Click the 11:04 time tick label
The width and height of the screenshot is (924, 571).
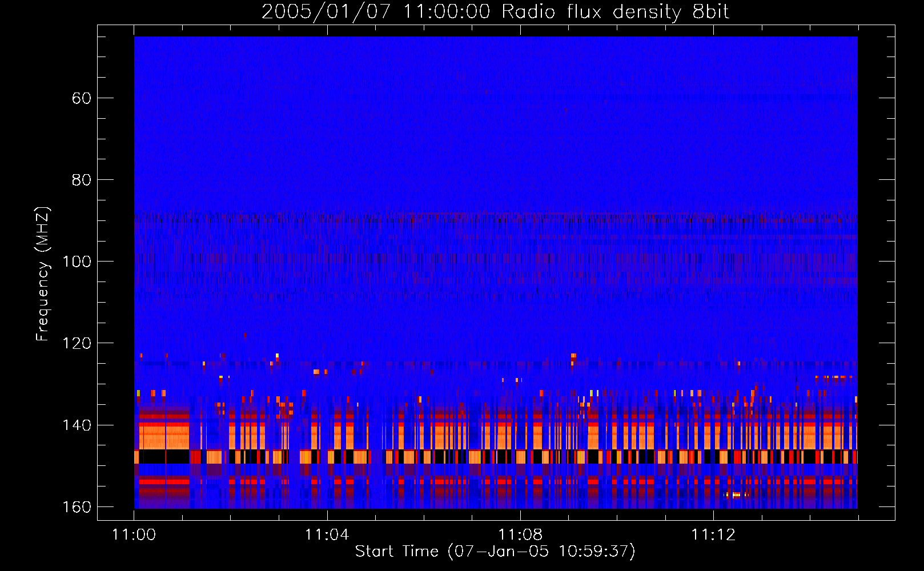click(x=327, y=535)
